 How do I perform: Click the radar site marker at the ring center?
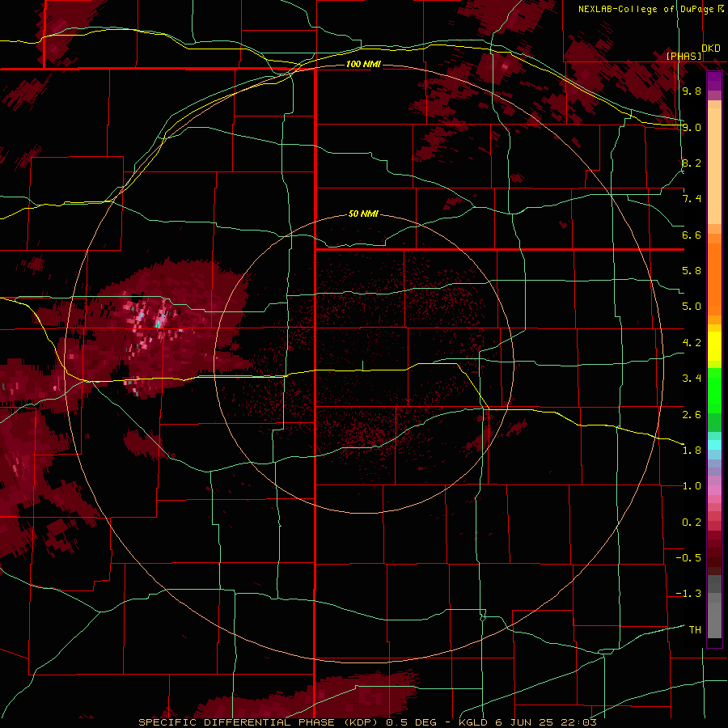point(363,366)
